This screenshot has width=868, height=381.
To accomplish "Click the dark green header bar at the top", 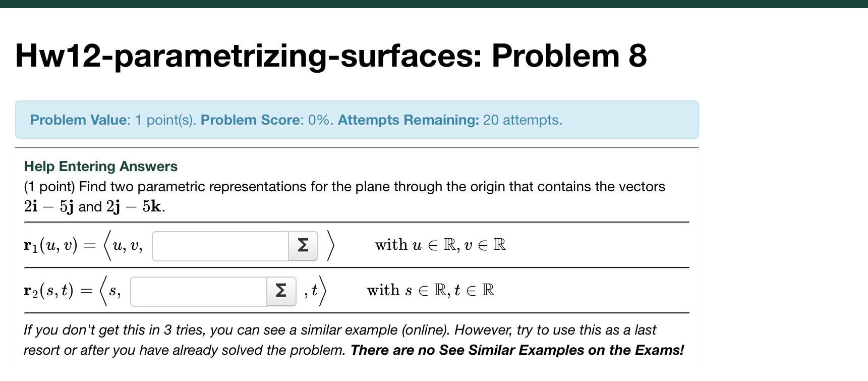I will click(434, 5).
